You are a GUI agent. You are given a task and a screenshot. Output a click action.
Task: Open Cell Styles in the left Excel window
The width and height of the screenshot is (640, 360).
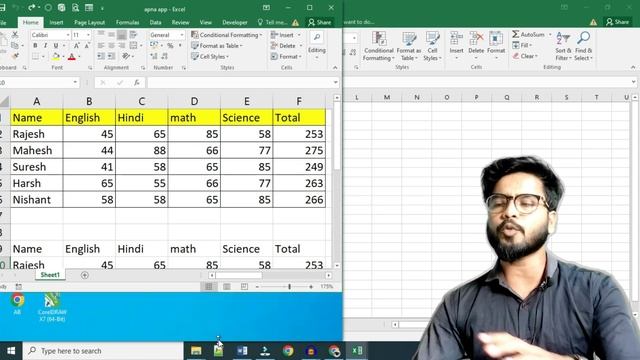click(x=210, y=56)
